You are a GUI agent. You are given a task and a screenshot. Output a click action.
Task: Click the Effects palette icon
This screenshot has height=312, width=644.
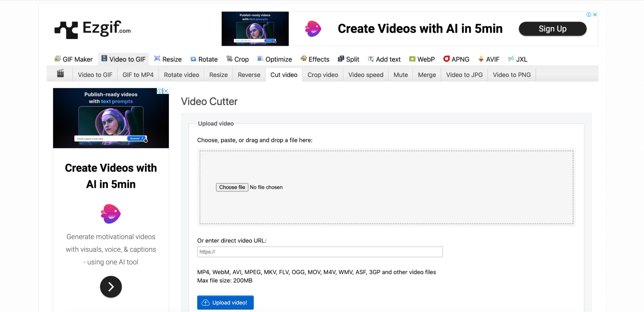pyautogui.click(x=303, y=59)
